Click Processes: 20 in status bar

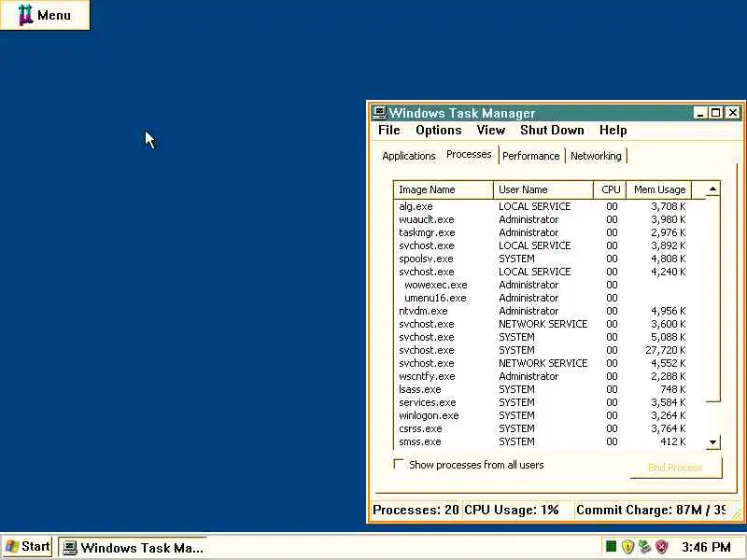416,510
